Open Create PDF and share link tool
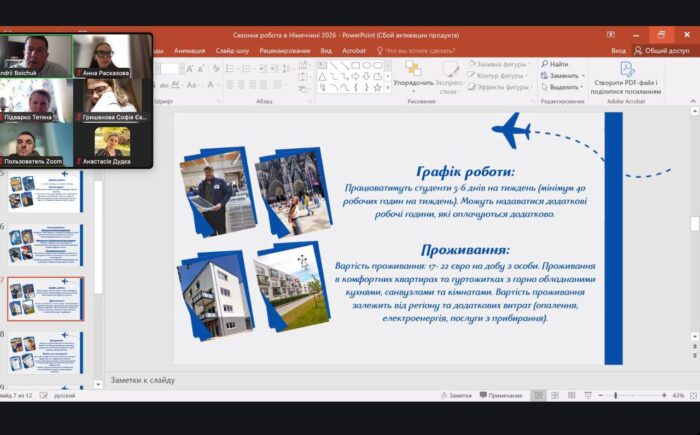Viewport: 700px width, 435px height. pyautogui.click(x=627, y=70)
